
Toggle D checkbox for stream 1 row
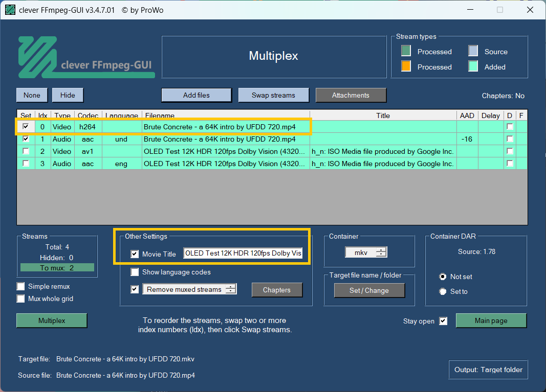point(510,139)
